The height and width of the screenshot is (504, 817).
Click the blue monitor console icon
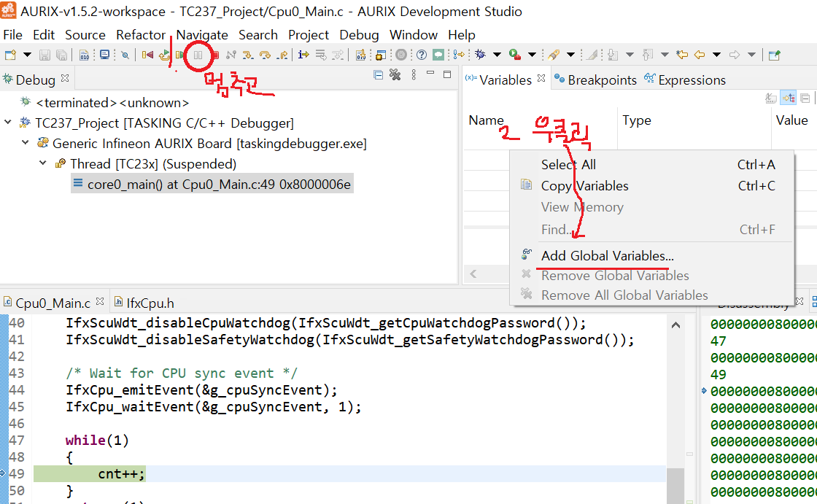(104, 55)
